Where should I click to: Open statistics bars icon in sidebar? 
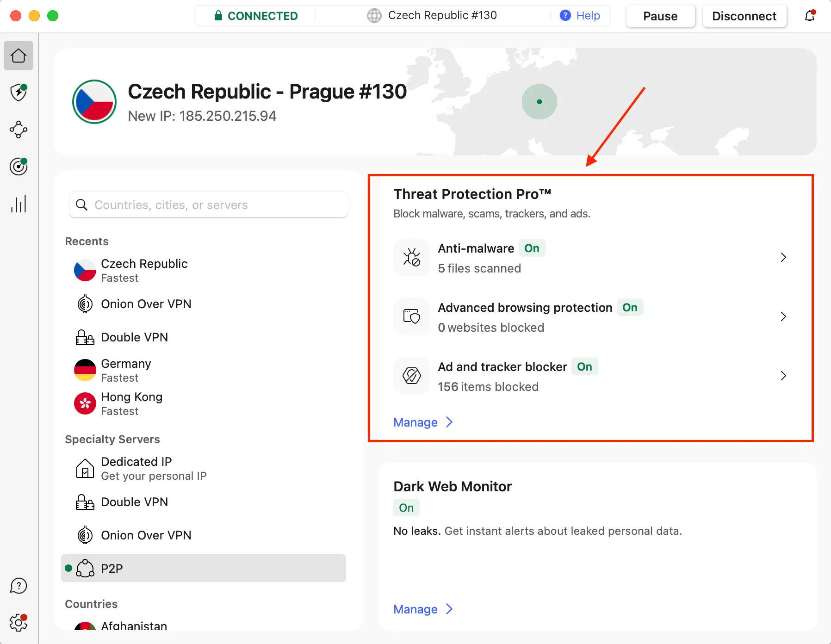point(19,204)
